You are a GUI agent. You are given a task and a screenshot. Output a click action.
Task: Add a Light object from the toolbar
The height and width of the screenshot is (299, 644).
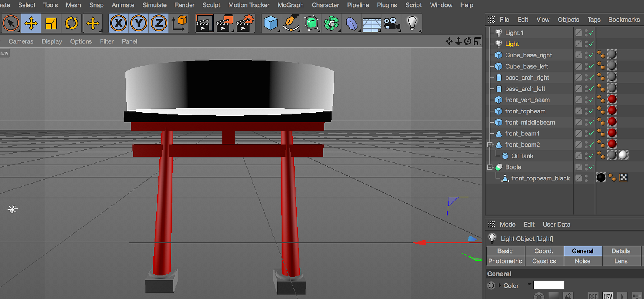coord(412,23)
